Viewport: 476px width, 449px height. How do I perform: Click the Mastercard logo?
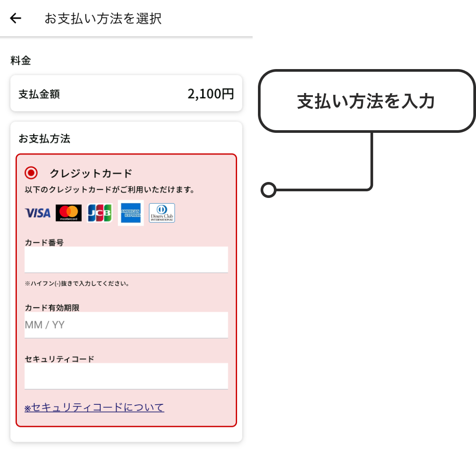point(69,213)
